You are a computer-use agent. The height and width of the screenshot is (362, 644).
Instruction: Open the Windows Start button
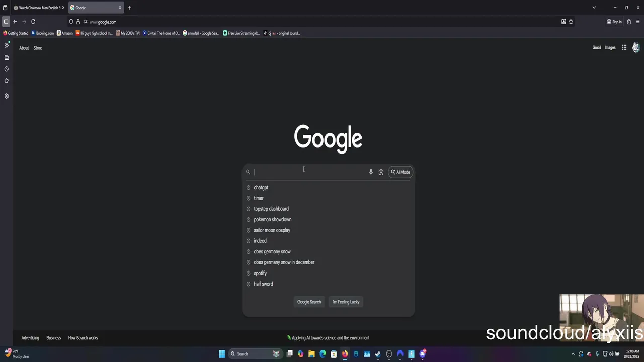[222, 354]
